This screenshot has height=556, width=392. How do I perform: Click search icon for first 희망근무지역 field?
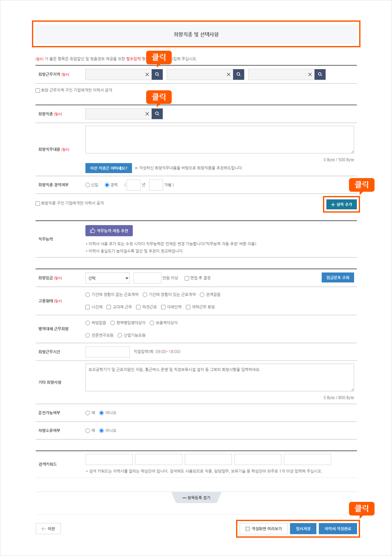(157, 75)
